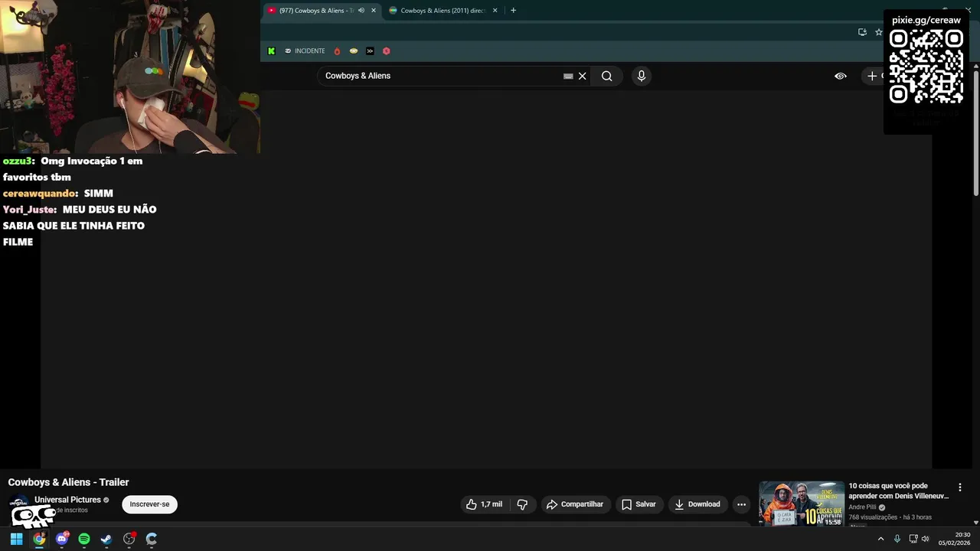This screenshot has width=980, height=551.
Task: Select the (977) Cowboys & Aliens YouTube tab
Action: tap(315, 11)
